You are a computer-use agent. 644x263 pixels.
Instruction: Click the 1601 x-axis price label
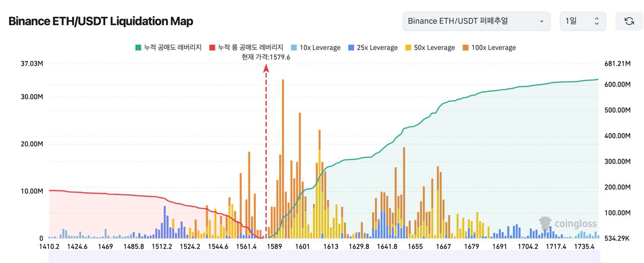302,247
